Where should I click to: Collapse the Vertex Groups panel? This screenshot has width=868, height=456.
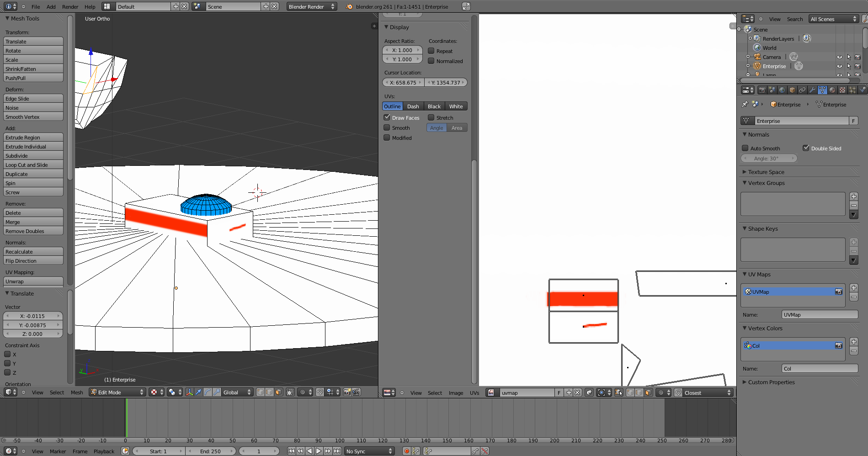766,183
